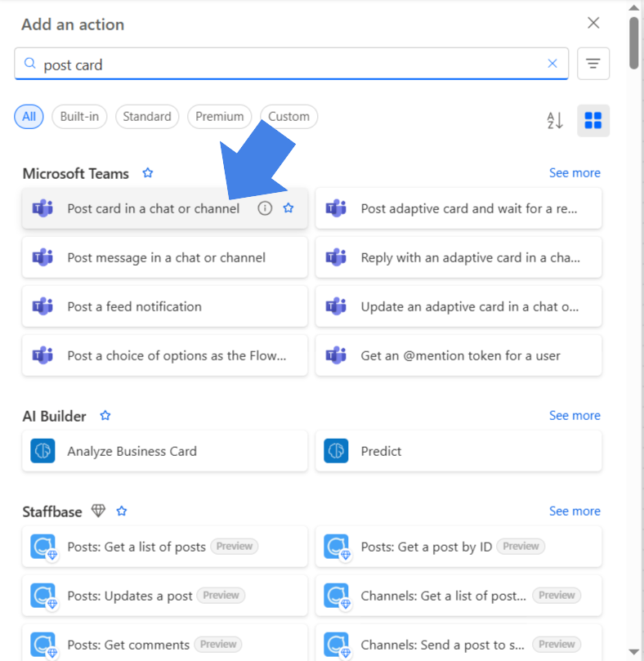This screenshot has height=661, width=644.
Task: Click Teams icon beside Get an @mention token
Action: [x=336, y=355]
